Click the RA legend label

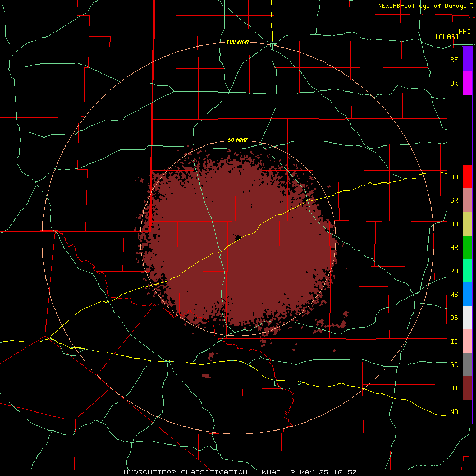coord(454,271)
